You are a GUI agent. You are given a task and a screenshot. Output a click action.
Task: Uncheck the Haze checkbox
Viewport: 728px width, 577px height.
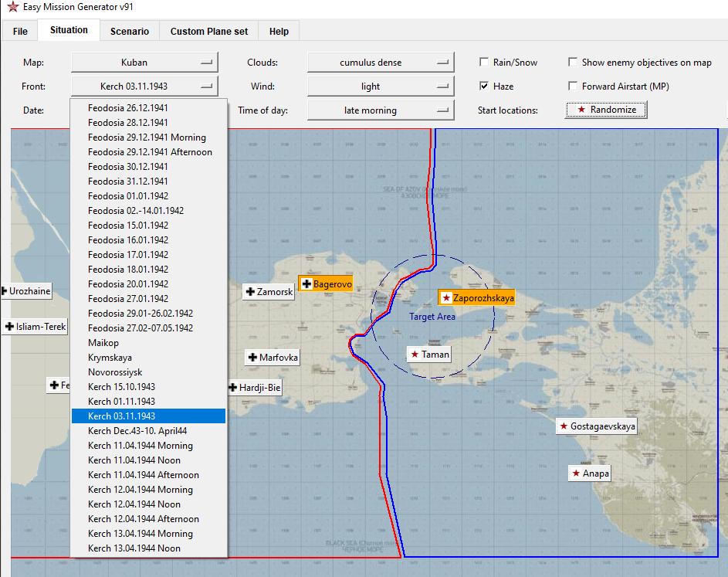[x=484, y=86]
